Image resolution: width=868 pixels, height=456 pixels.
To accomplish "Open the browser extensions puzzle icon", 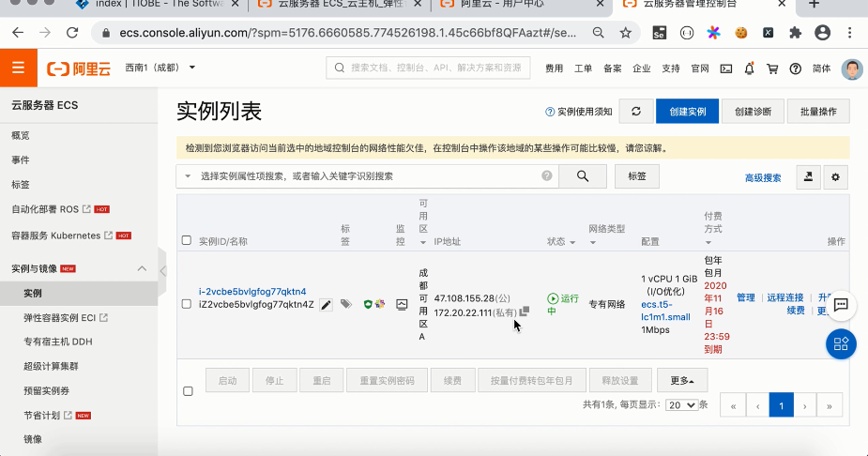I will (x=796, y=33).
